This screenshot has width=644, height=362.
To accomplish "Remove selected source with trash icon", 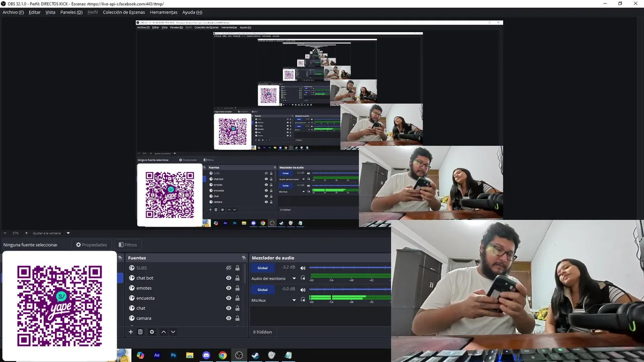I will pos(140,332).
